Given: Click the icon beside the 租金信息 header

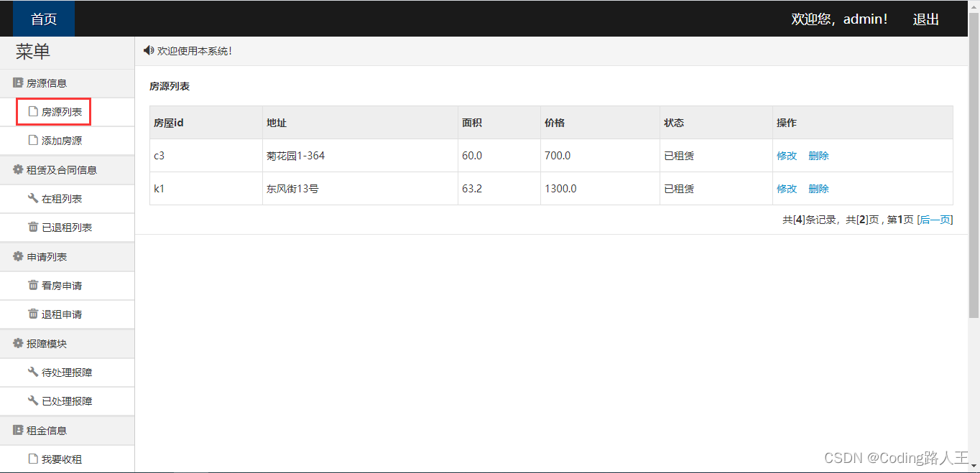Looking at the screenshot, I should click(x=18, y=430).
